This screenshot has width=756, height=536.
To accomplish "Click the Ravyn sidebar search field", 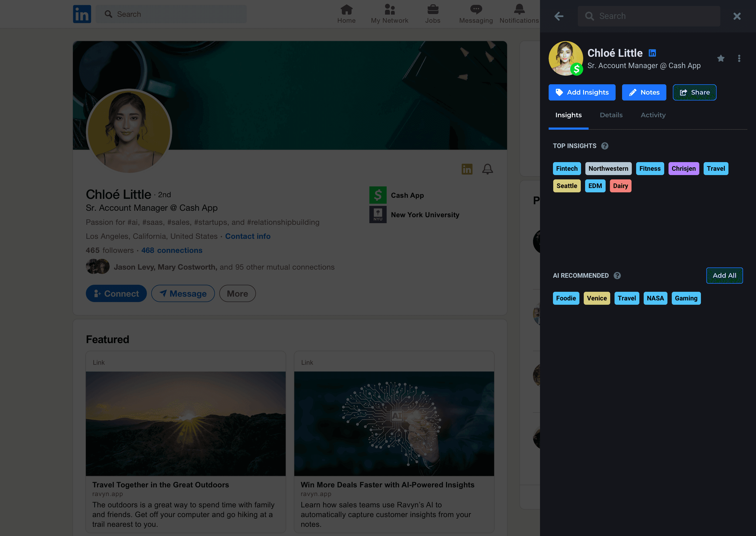I will 649,16.
